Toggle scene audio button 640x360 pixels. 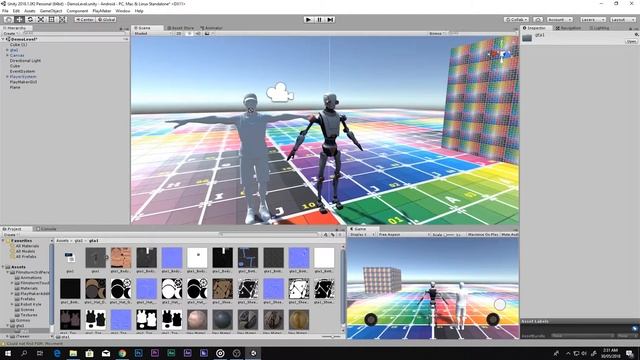198,33
